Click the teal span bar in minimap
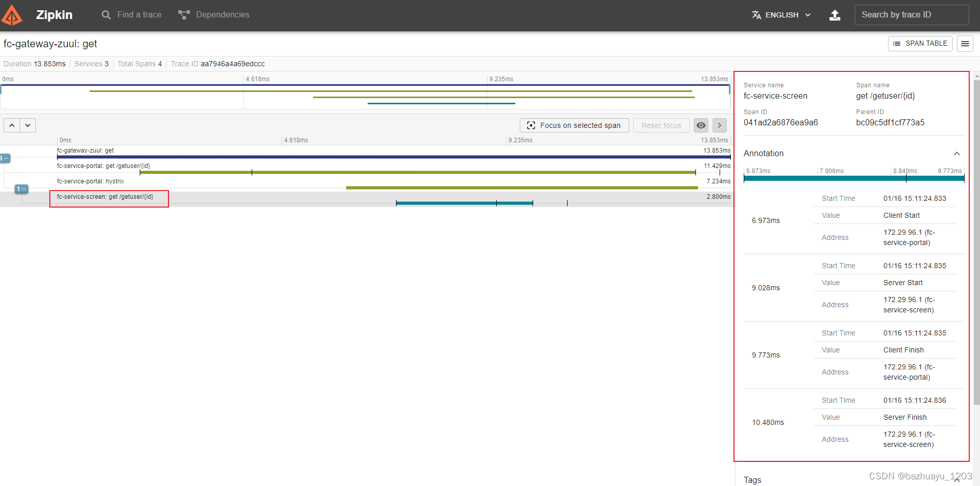This screenshot has height=486, width=980. pos(441,103)
